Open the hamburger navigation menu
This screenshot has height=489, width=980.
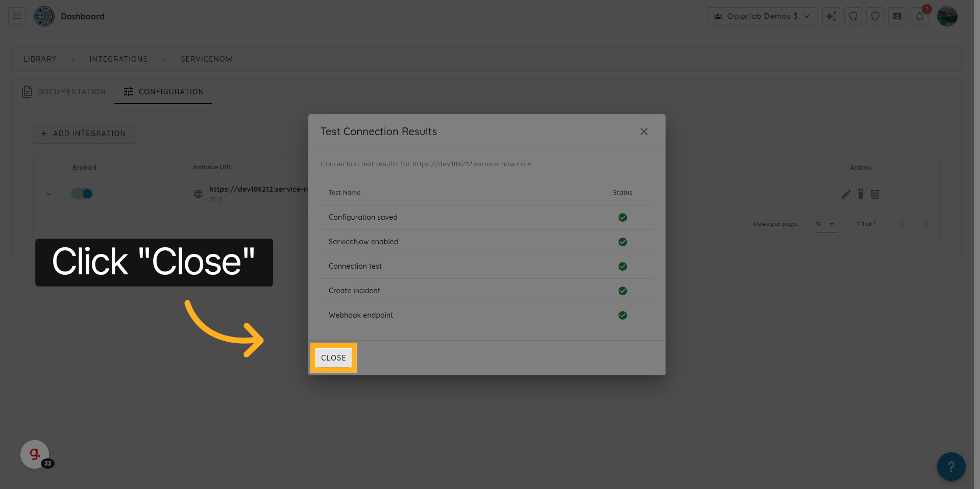tap(16, 16)
